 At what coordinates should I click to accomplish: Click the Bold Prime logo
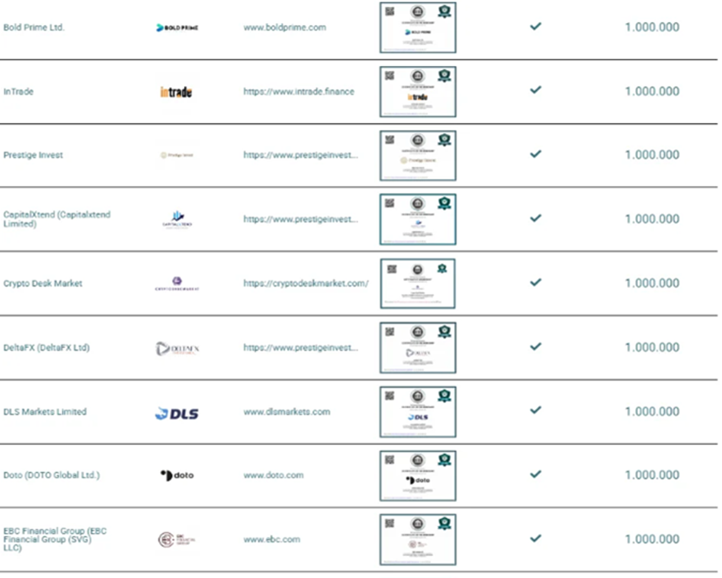177,27
